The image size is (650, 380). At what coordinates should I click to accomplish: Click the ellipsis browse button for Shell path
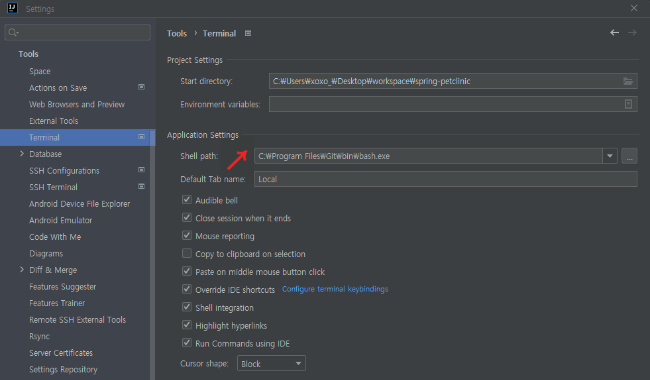click(629, 156)
